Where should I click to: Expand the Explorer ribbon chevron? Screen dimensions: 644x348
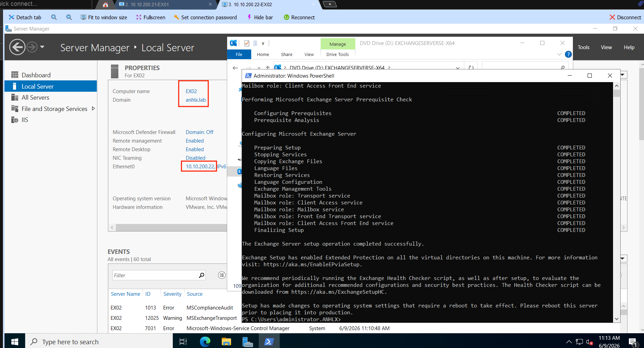coord(559,54)
